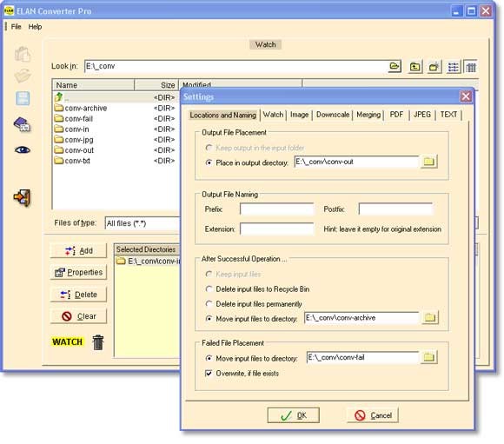Open the paste/copy files sidebar icon
This screenshot has width=504, height=444.
pyautogui.click(x=23, y=54)
